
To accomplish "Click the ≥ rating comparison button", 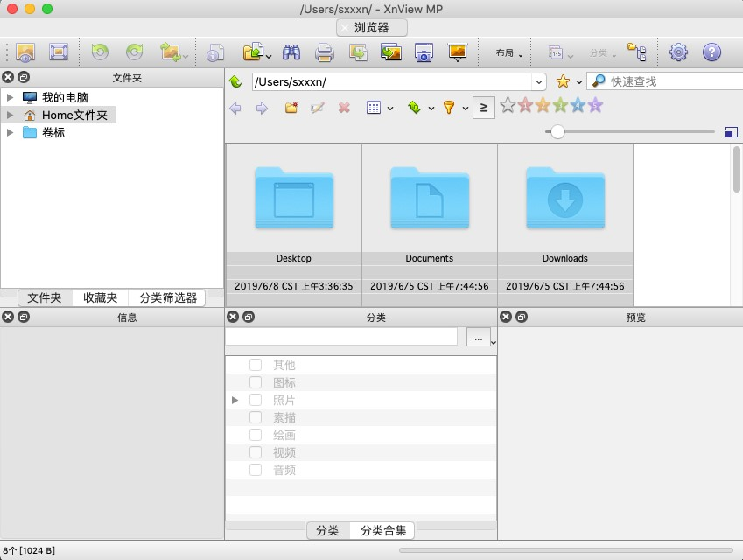I will point(483,108).
